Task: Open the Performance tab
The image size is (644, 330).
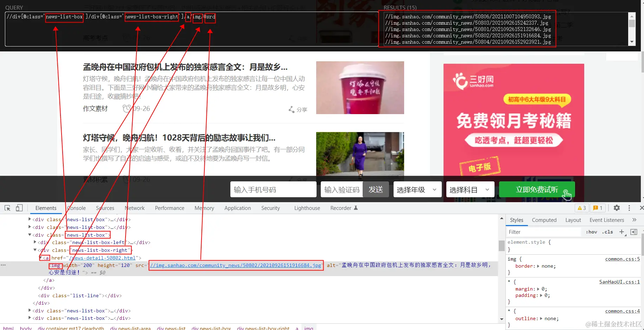Action: 170,208
